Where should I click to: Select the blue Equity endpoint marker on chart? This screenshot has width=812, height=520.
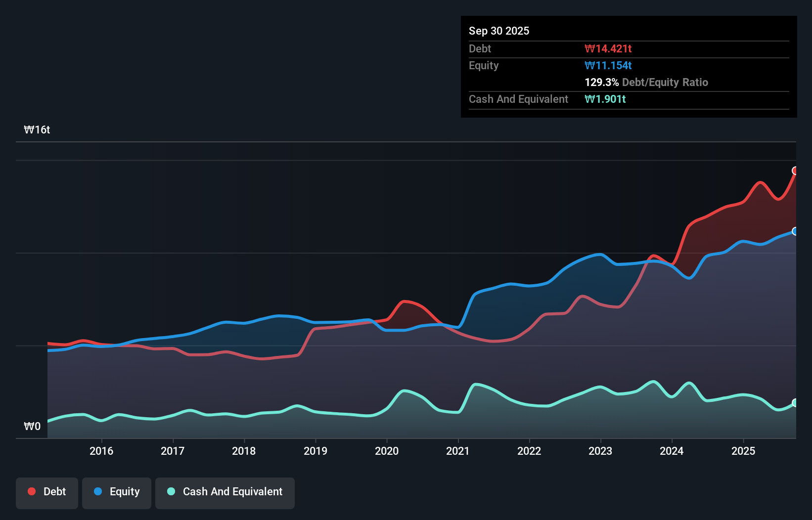795,231
